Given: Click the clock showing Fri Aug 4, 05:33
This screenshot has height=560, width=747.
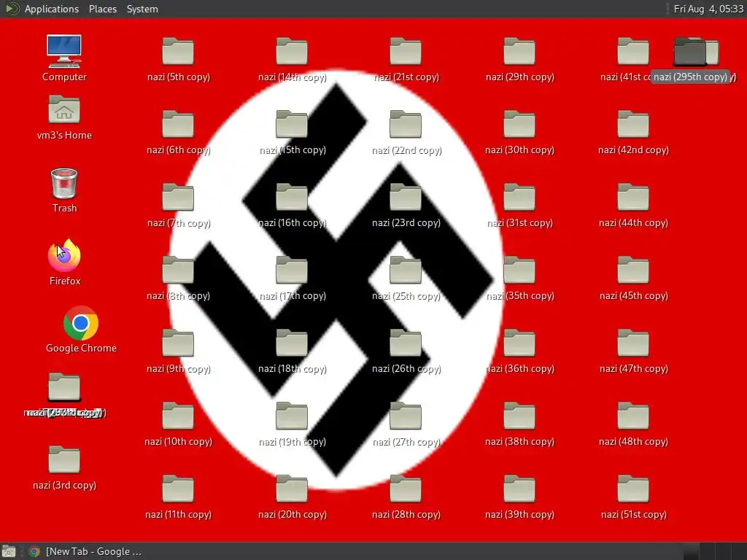Looking at the screenshot, I should [708, 9].
